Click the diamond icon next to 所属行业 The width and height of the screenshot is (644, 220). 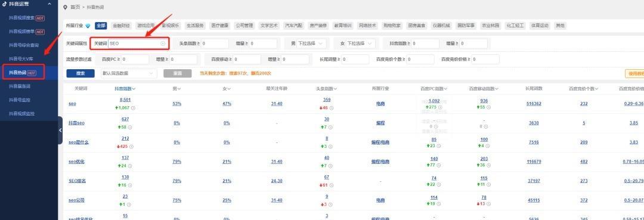(x=88, y=26)
